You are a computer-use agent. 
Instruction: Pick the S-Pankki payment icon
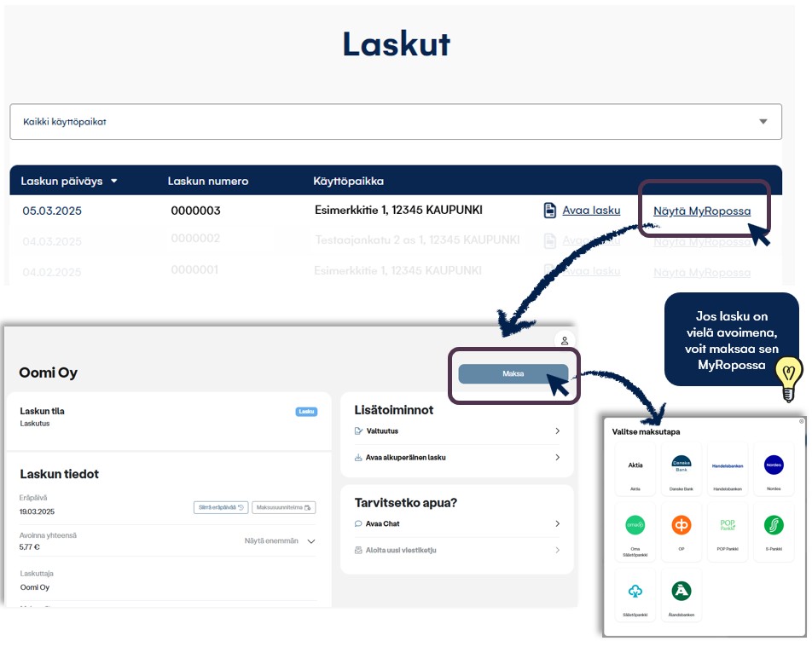coord(773,524)
